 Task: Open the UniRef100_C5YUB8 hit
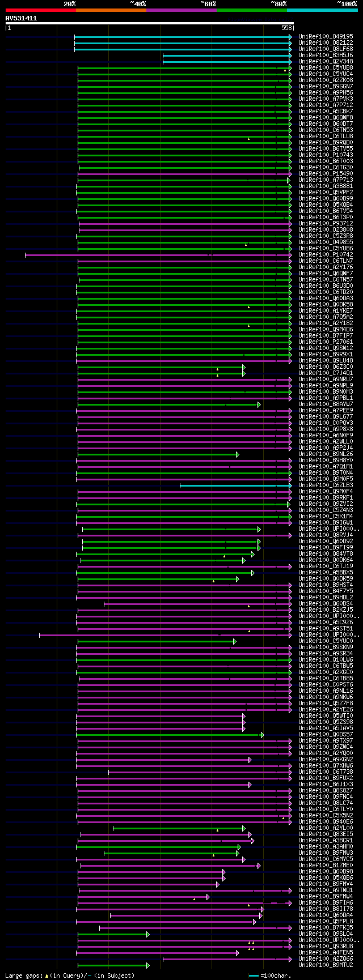coord(326,67)
